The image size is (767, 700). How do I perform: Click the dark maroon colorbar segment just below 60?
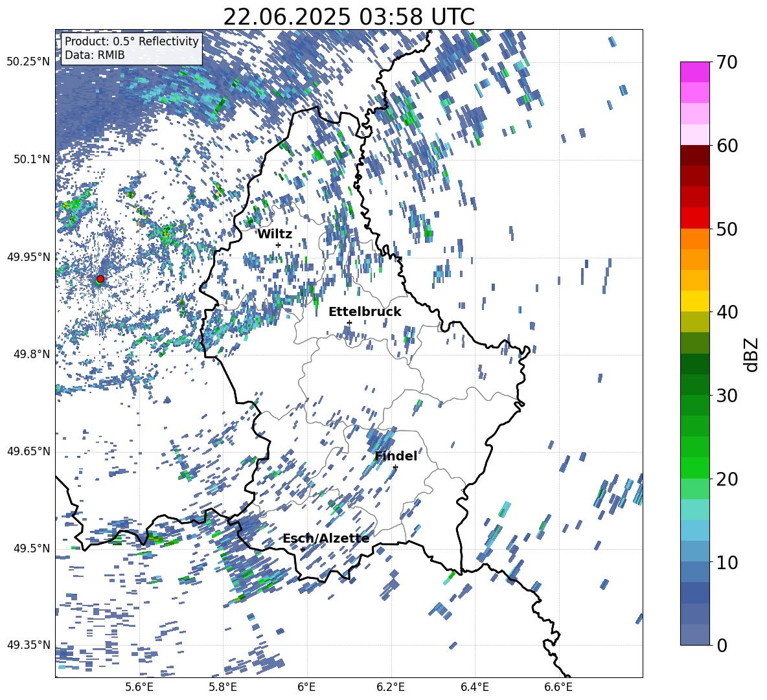coord(694,155)
